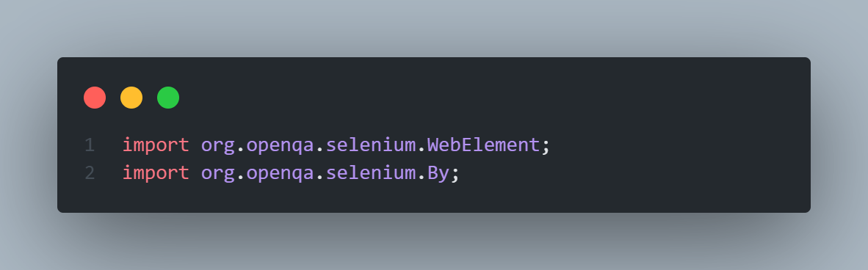Click the By class name
868x270 pixels.
(x=438, y=174)
